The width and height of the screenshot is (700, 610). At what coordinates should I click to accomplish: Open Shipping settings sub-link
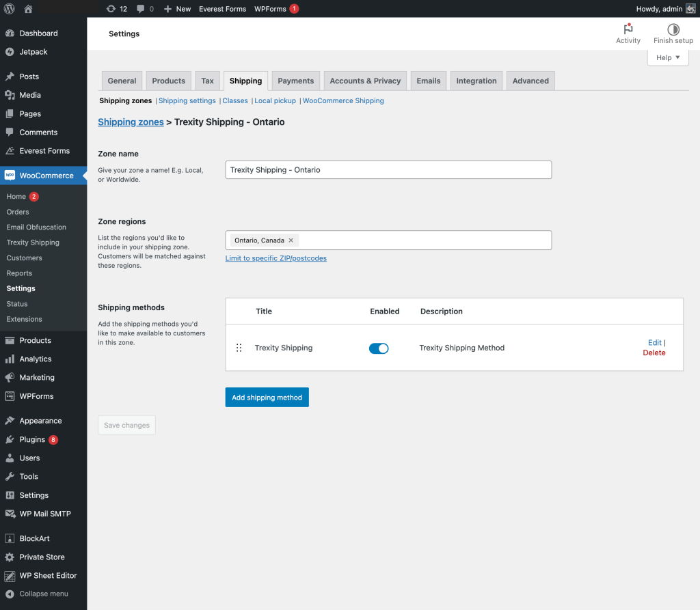[x=187, y=101]
